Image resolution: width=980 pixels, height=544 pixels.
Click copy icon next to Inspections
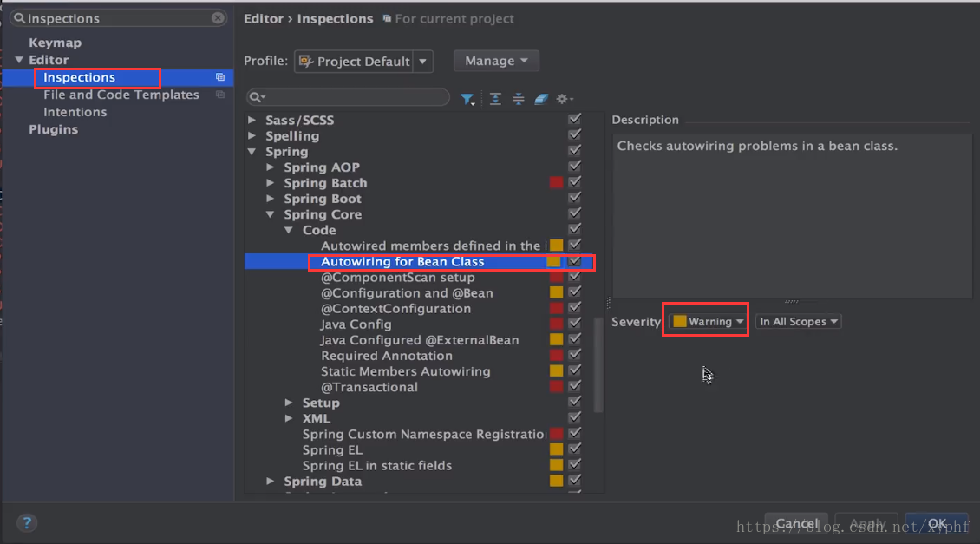(x=220, y=77)
